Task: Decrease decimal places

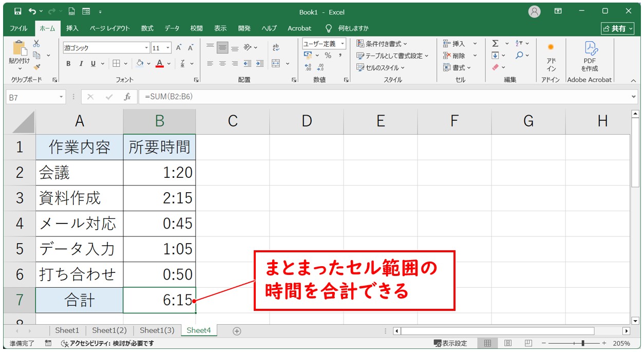Action: [x=320, y=67]
